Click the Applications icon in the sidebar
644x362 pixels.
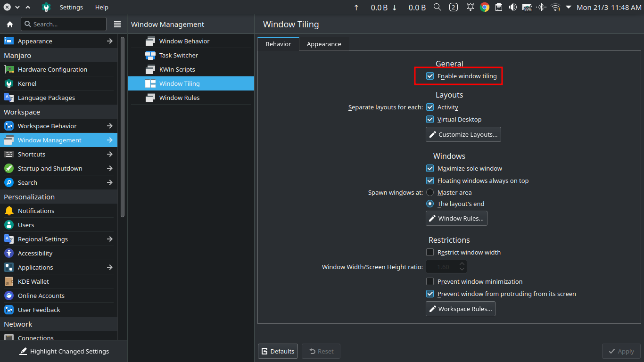pos(9,267)
